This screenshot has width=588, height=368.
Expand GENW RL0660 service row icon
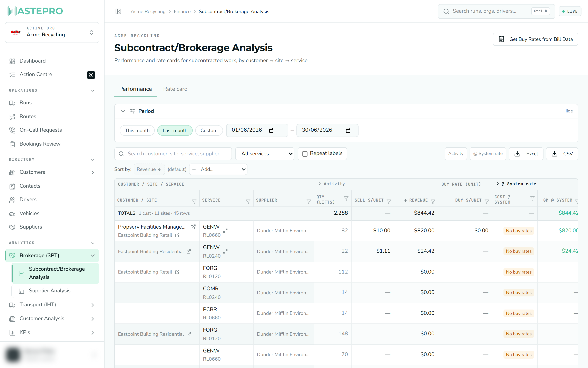225,230
